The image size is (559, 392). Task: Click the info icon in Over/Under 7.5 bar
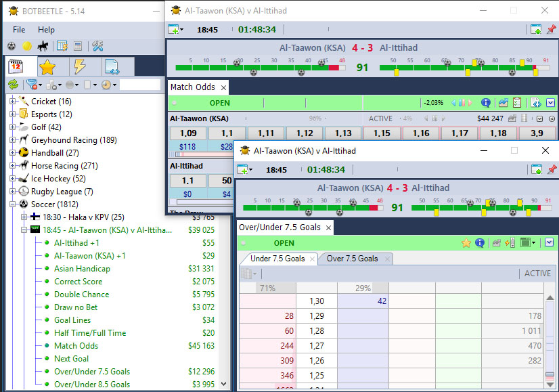click(x=480, y=243)
